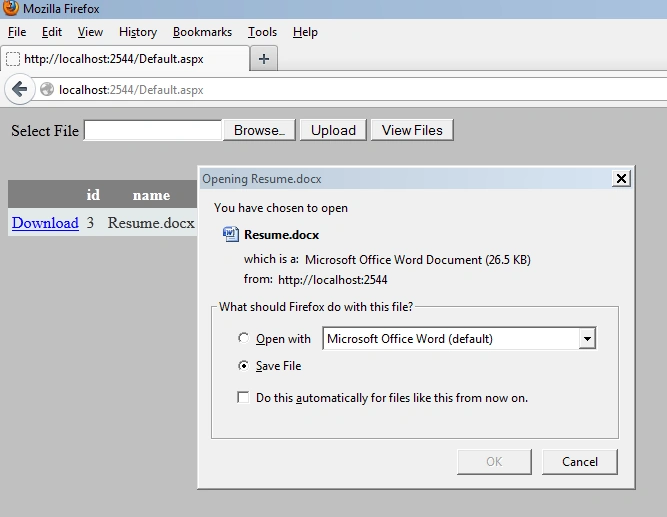This screenshot has width=667, height=517.
Task: Click the Upload button
Action: coord(333,130)
